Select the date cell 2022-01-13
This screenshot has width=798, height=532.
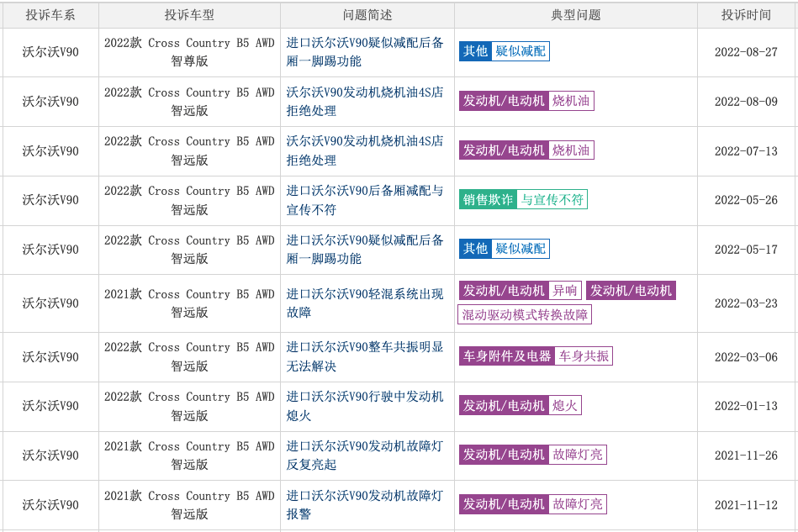(x=746, y=406)
